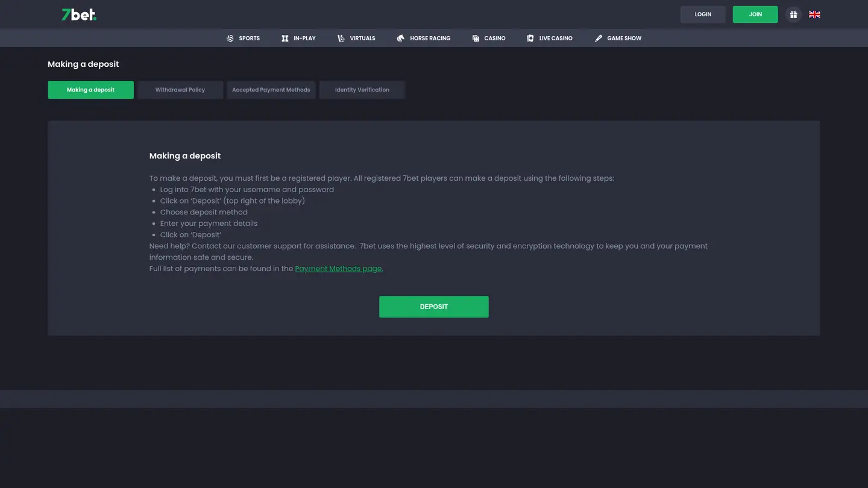This screenshot has width=868, height=488.
Task: Click the 7bet logo
Action: pyautogui.click(x=79, y=14)
